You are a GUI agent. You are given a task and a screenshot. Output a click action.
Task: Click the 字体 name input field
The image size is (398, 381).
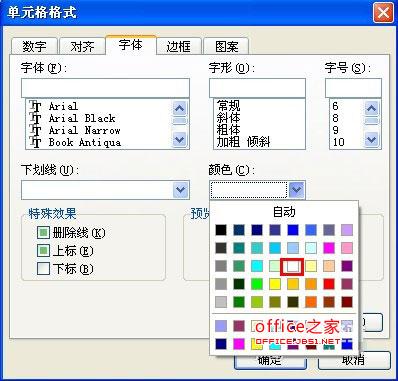[x=105, y=88]
